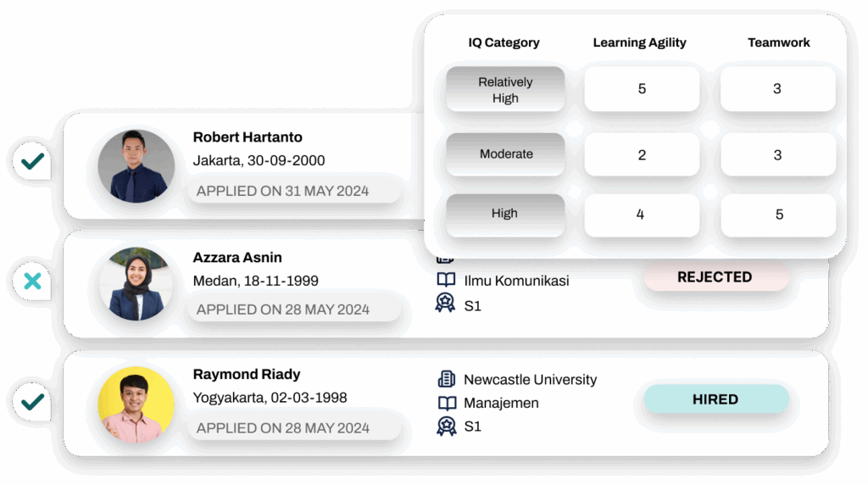Click the Learning Agility column header
The height and width of the screenshot is (485, 868).
pyautogui.click(x=639, y=42)
